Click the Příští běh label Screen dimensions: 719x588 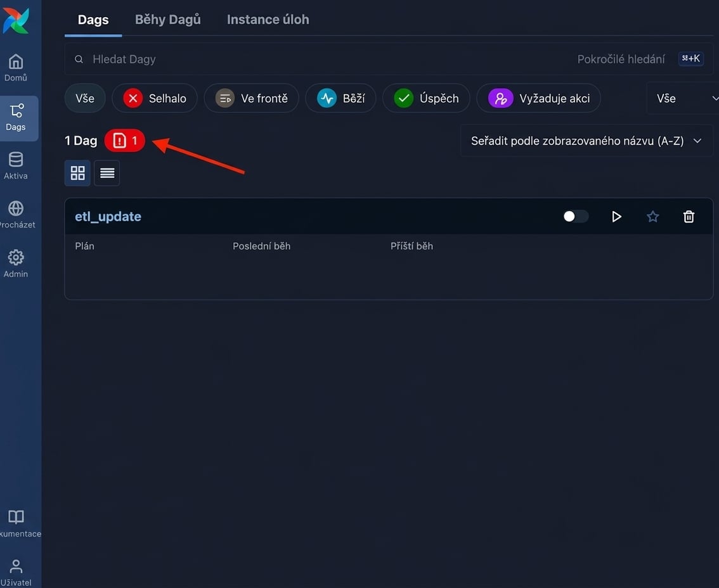[411, 246]
